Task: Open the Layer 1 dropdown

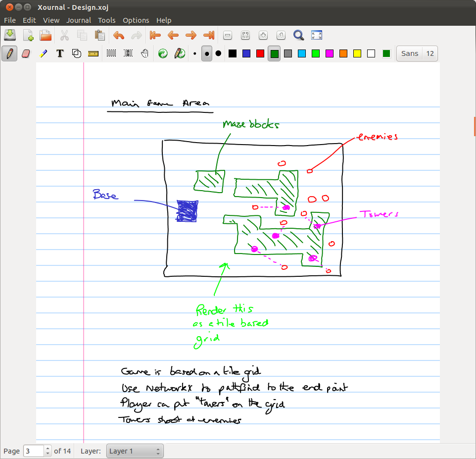Action: click(x=135, y=451)
